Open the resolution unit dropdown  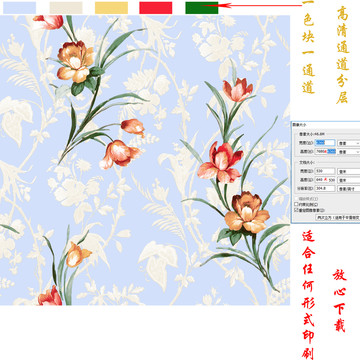(x=349, y=189)
